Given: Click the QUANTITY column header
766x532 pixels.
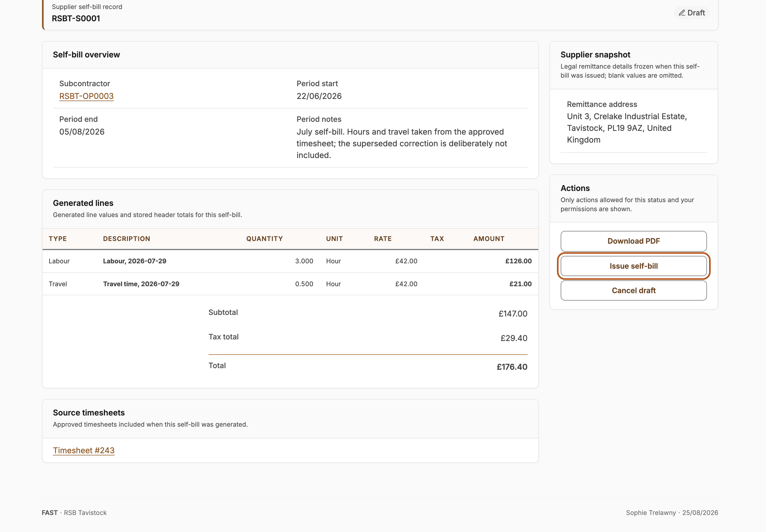Looking at the screenshot, I should [264, 239].
